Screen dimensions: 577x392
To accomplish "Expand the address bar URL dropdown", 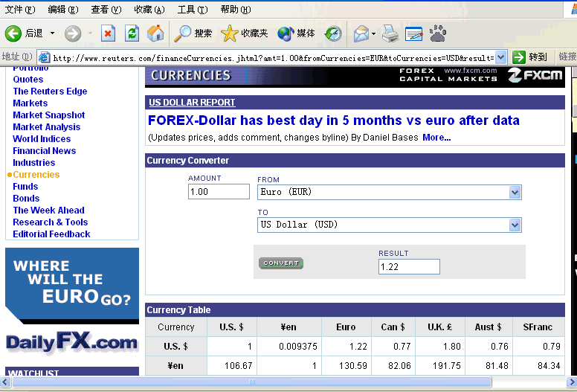I will tap(500, 57).
